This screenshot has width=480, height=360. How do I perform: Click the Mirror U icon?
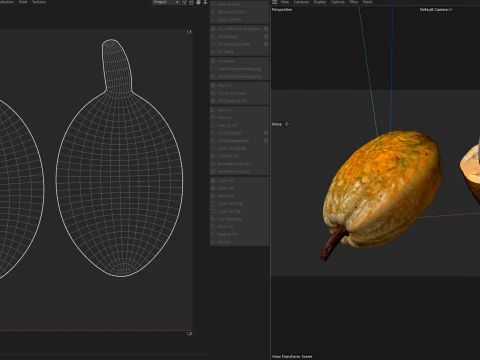coord(213,110)
